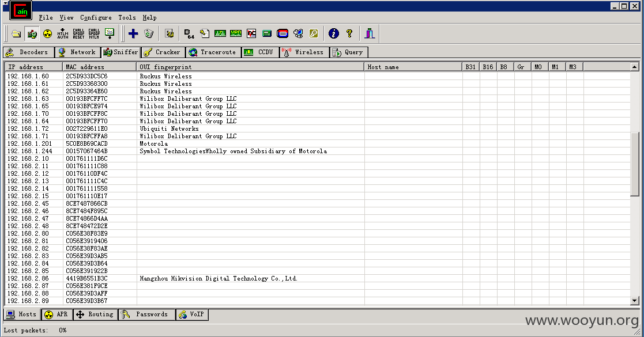
Task: Switch to the Passwords bottom tab
Action: (146, 315)
